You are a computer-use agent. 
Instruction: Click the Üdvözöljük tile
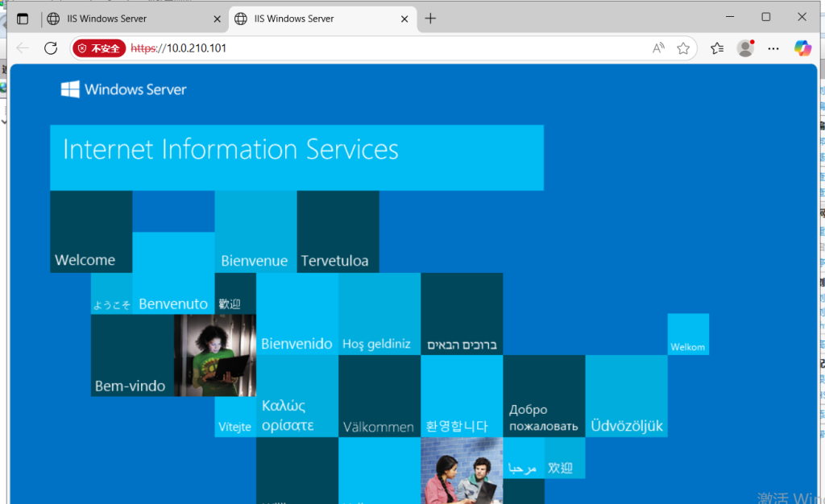tap(626, 396)
